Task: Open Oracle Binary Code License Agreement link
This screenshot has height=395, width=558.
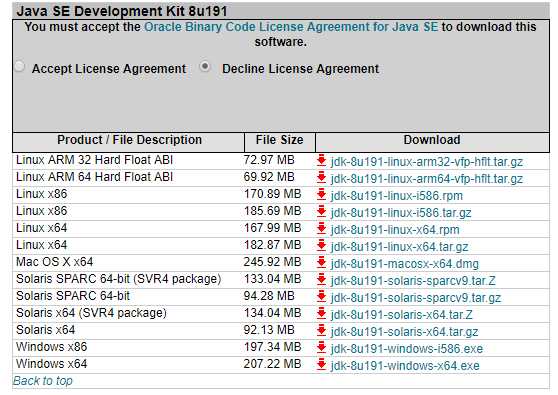Action: [x=291, y=27]
